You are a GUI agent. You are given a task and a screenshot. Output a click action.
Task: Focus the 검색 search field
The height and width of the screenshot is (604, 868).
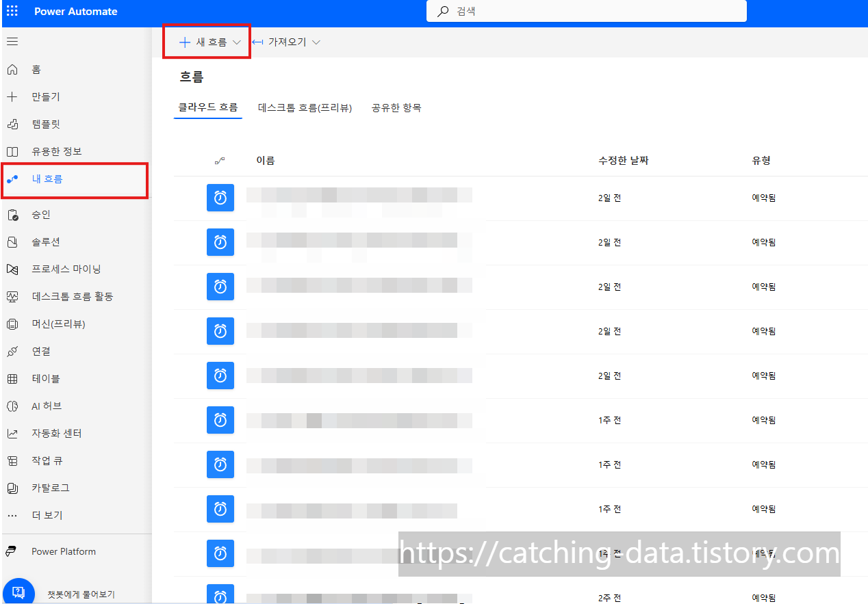coord(587,11)
